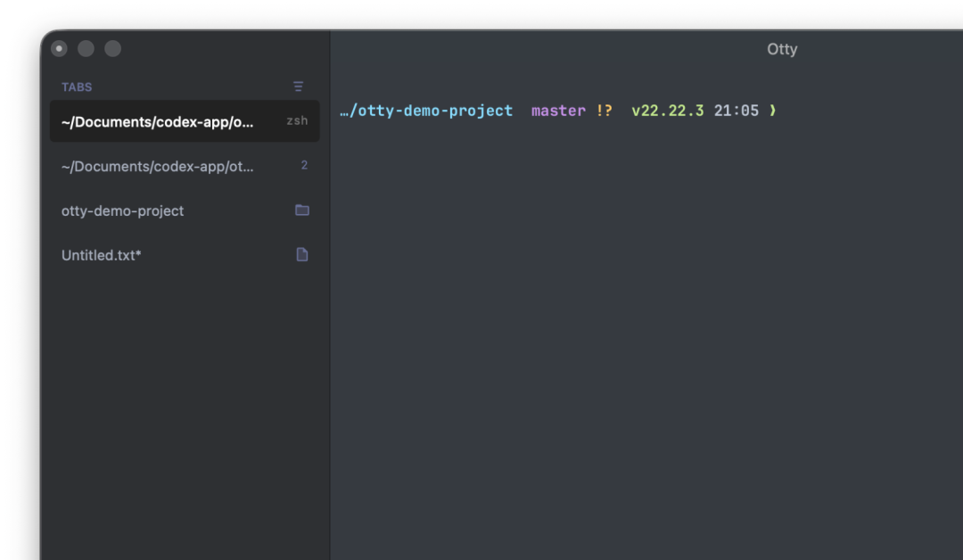Click the master branch name in prompt
963x560 pixels.
point(558,111)
